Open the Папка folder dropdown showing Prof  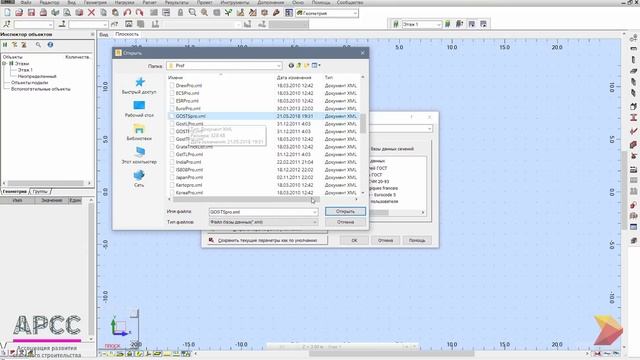pos(224,65)
